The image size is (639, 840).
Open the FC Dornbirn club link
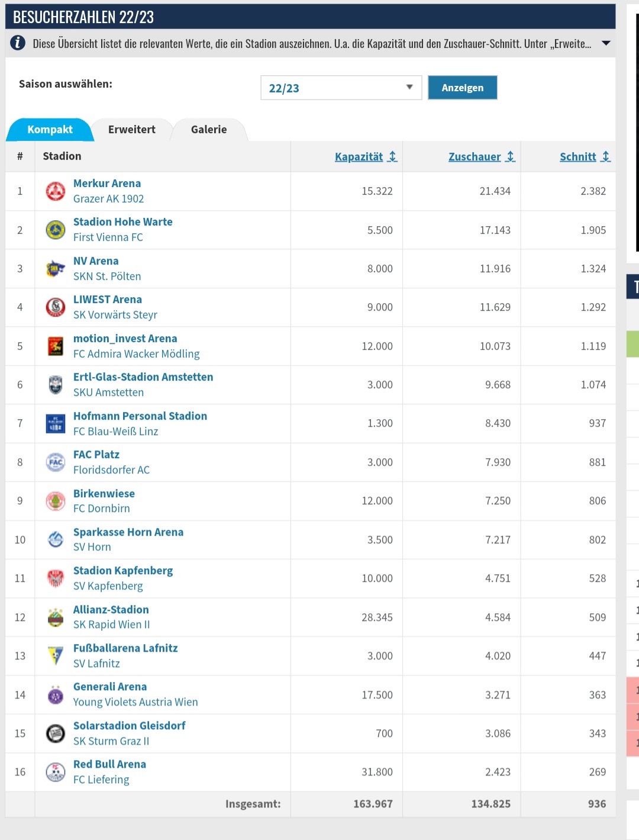[x=102, y=508]
